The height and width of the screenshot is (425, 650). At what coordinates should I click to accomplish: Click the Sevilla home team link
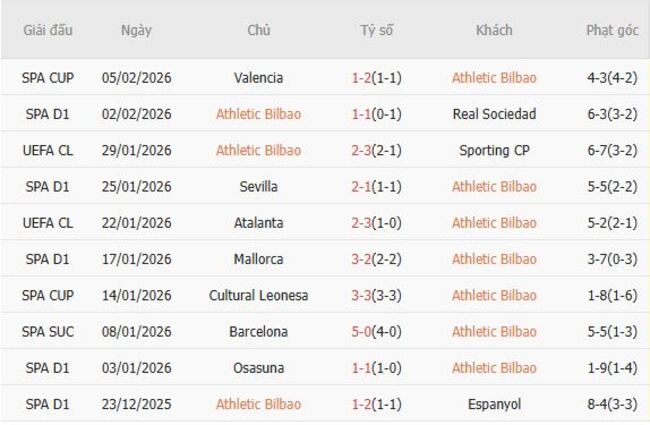tap(258, 186)
